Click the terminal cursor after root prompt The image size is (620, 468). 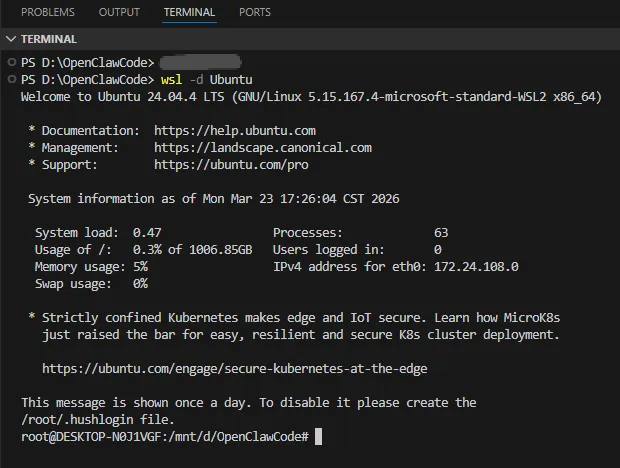(x=318, y=437)
